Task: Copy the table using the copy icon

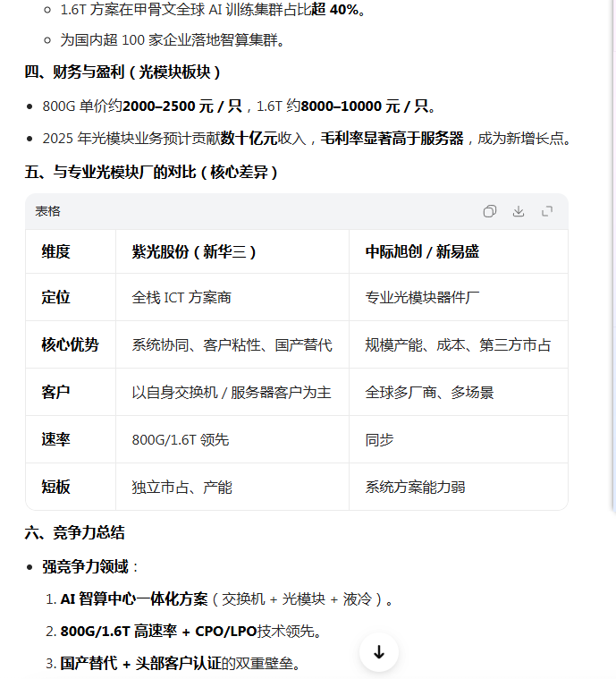Action: tap(490, 211)
